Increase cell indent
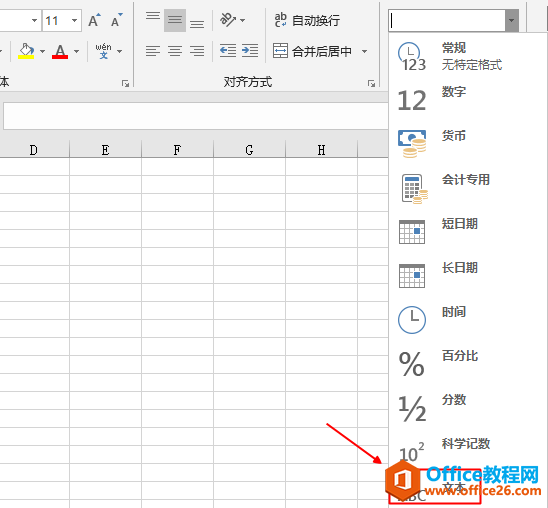The width and height of the screenshot is (548, 508). (250, 51)
